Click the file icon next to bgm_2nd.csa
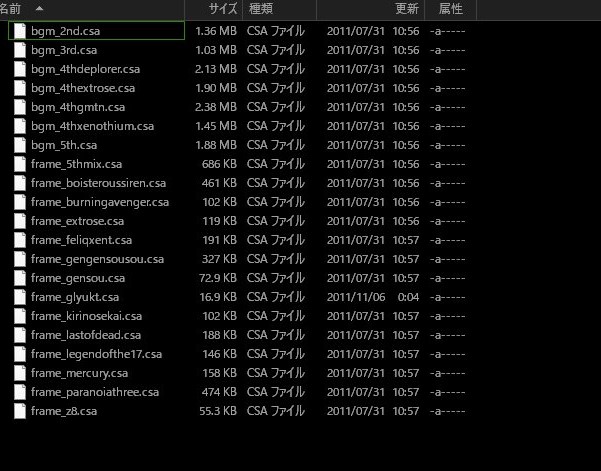Image resolution: width=601 pixels, height=471 pixels. (x=20, y=31)
